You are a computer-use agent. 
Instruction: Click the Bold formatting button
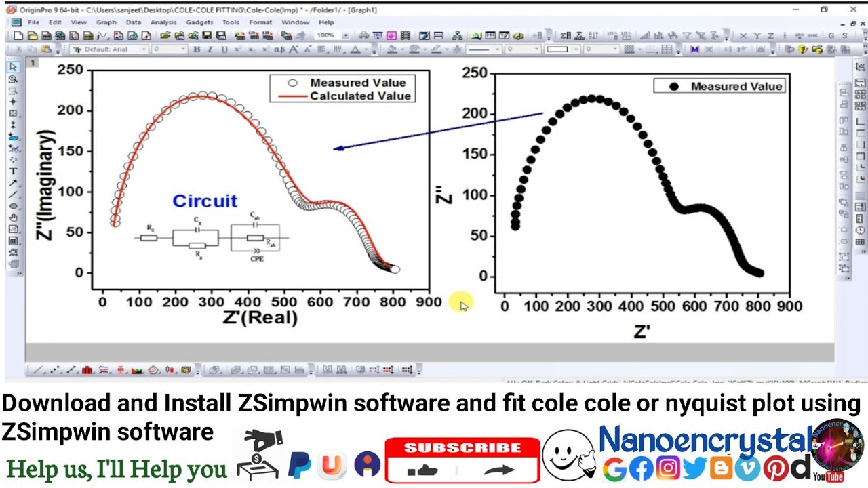[x=197, y=49]
